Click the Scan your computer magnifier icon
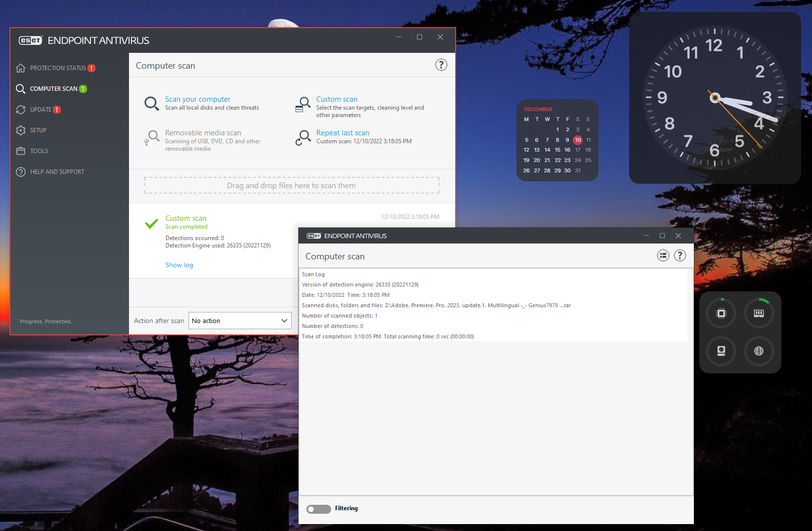The width and height of the screenshot is (812, 531). (152, 104)
